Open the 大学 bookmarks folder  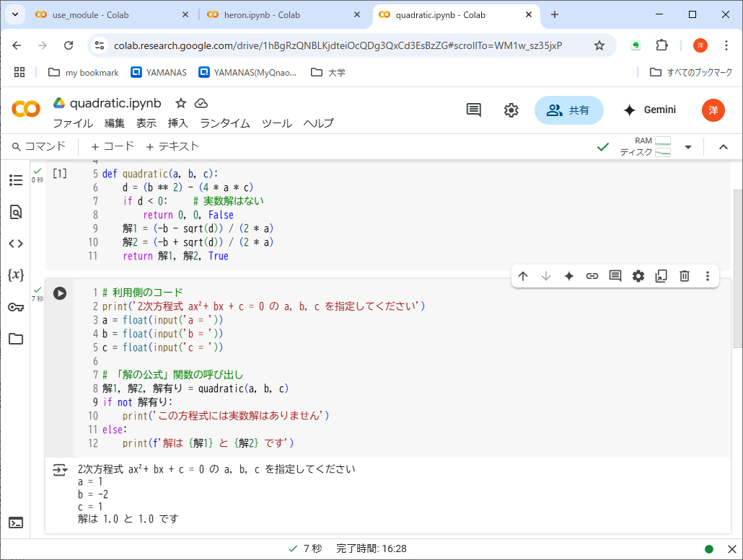pyautogui.click(x=328, y=72)
